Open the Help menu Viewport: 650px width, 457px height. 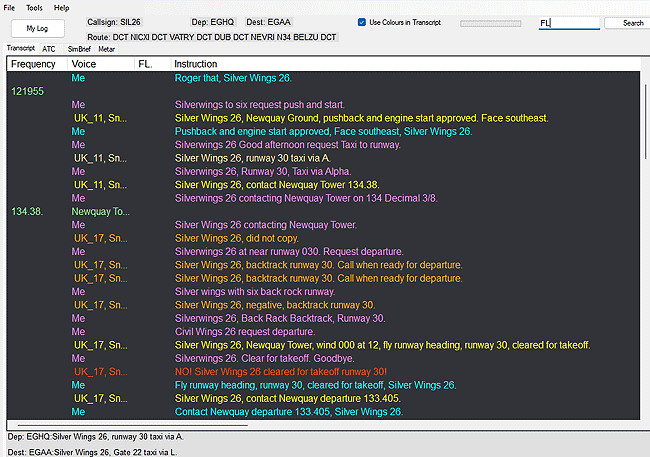62,7
